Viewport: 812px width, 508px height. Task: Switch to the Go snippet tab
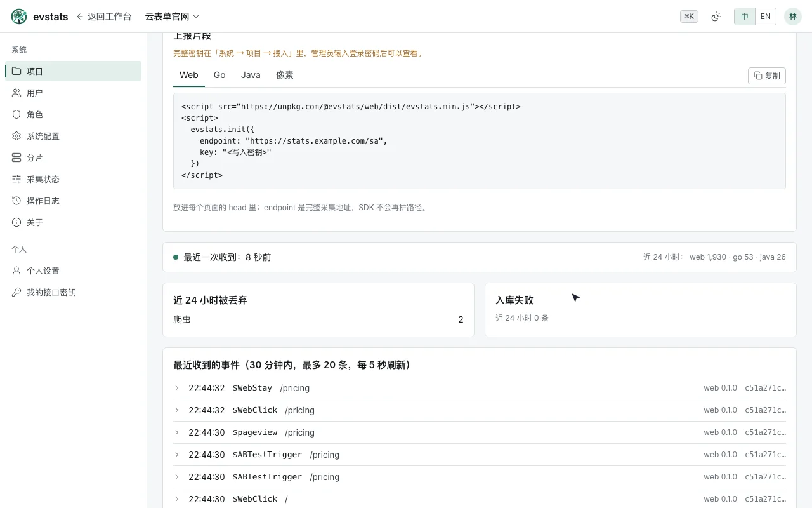[219, 75]
